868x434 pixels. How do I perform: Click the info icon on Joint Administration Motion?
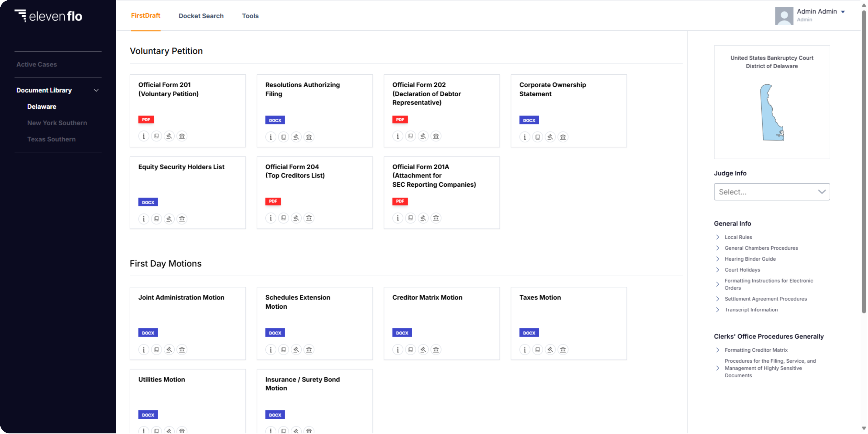tap(143, 349)
